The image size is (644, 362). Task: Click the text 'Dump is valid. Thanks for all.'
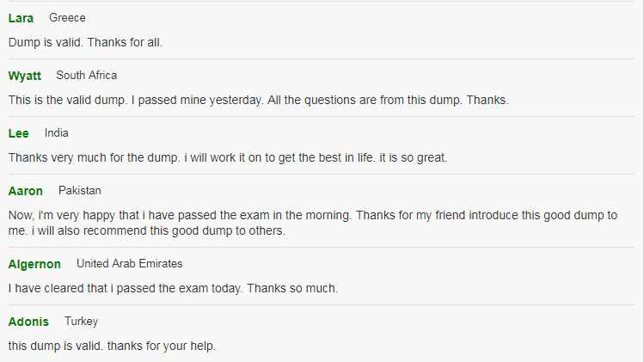[x=85, y=42]
